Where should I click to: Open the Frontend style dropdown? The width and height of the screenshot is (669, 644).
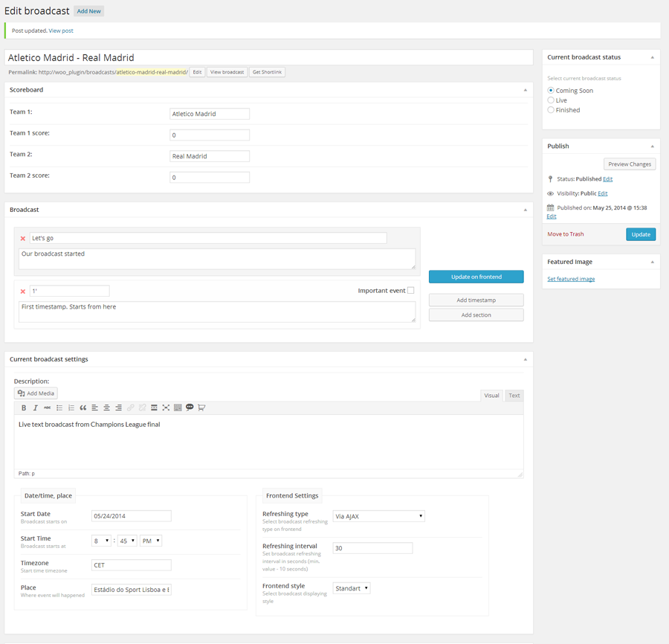click(352, 588)
